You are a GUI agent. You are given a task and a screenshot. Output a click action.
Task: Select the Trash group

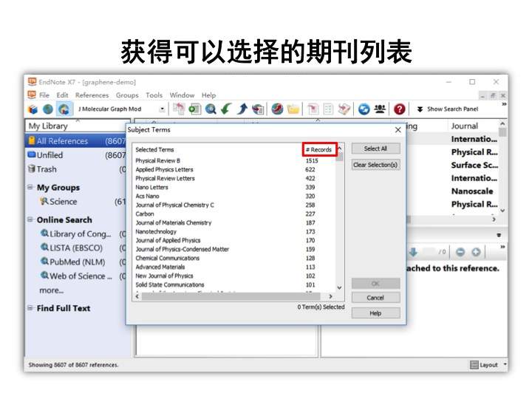(76, 169)
